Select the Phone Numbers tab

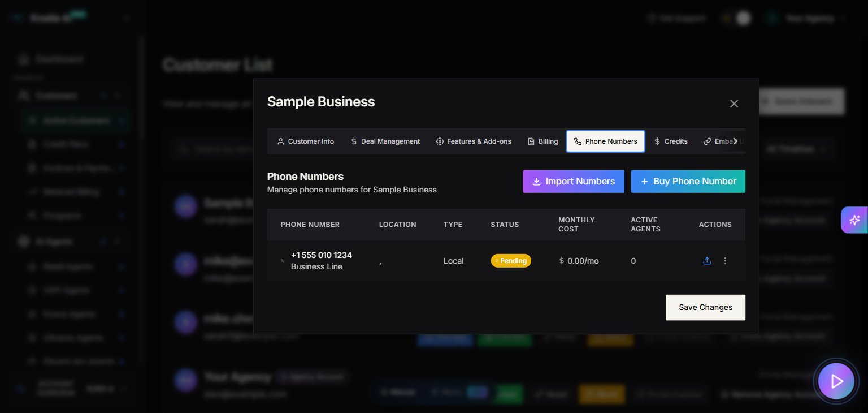click(605, 141)
